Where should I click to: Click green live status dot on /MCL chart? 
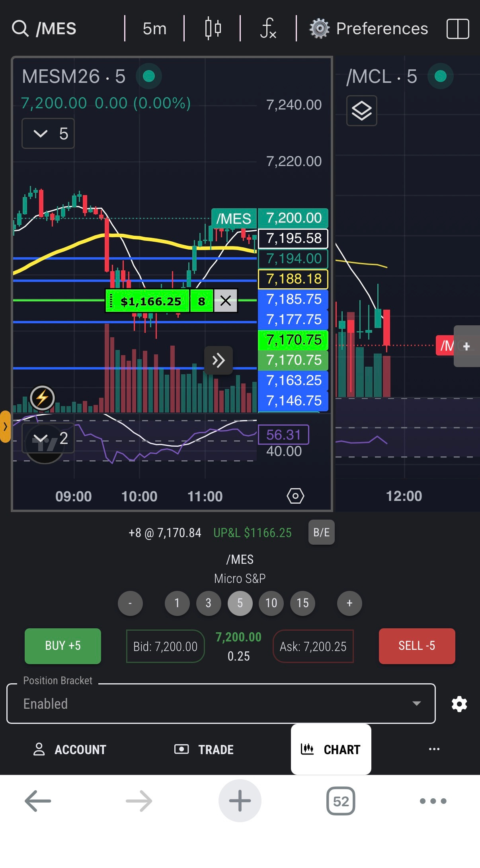[441, 76]
